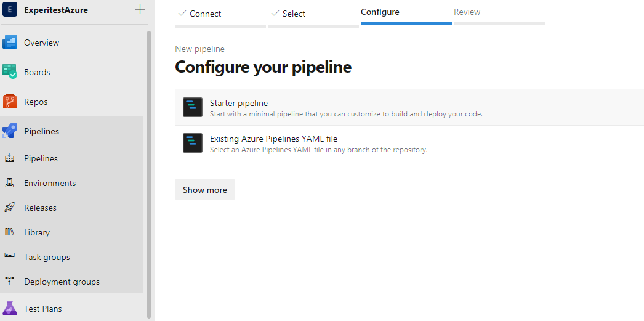This screenshot has height=321, width=644.
Task: Go to the Connect step tab
Action: (x=220, y=14)
